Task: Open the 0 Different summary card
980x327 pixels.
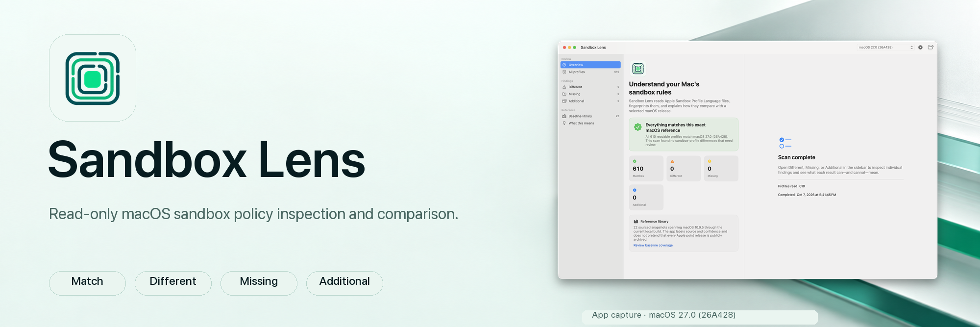Action: (684, 169)
